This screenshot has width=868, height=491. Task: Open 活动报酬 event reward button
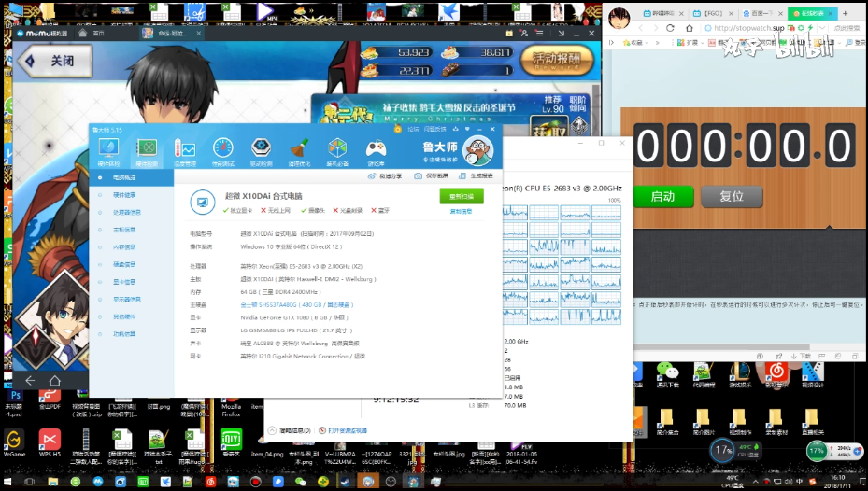pyautogui.click(x=557, y=61)
